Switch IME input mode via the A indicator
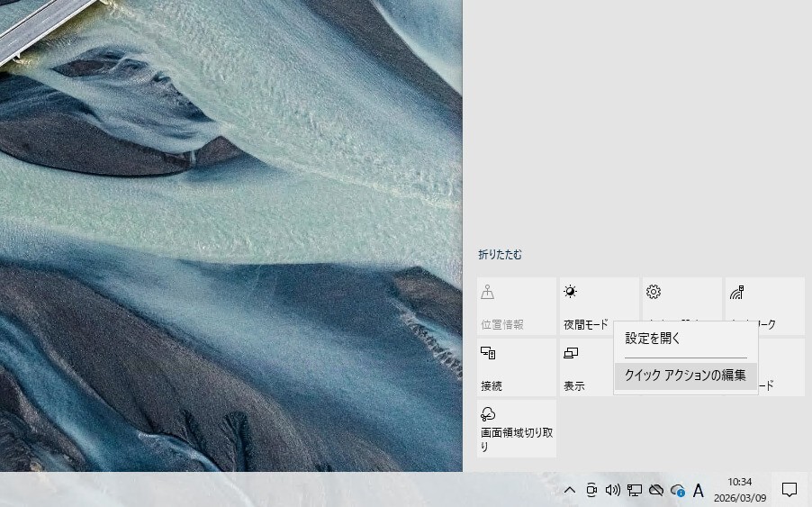Viewport: 812px width, 507px height. (x=698, y=490)
